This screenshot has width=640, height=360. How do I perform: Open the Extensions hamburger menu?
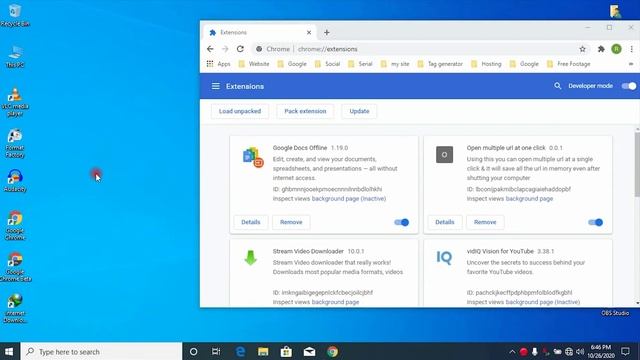(x=216, y=86)
